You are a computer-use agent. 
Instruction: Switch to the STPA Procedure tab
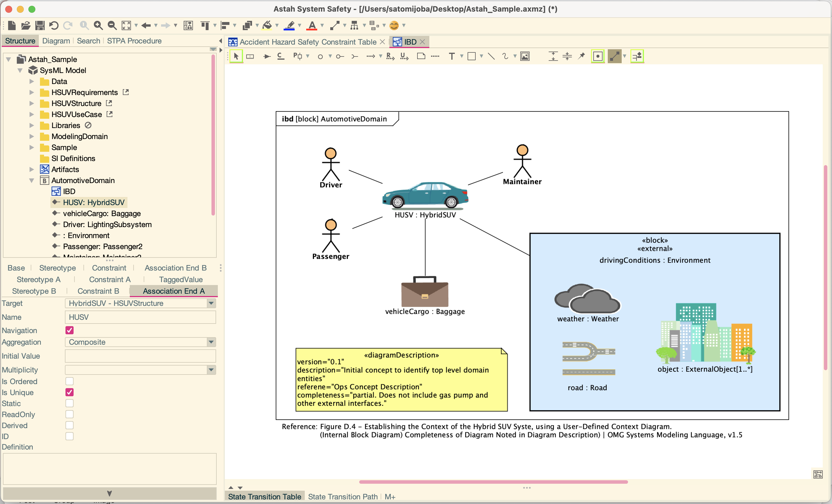pyautogui.click(x=134, y=41)
